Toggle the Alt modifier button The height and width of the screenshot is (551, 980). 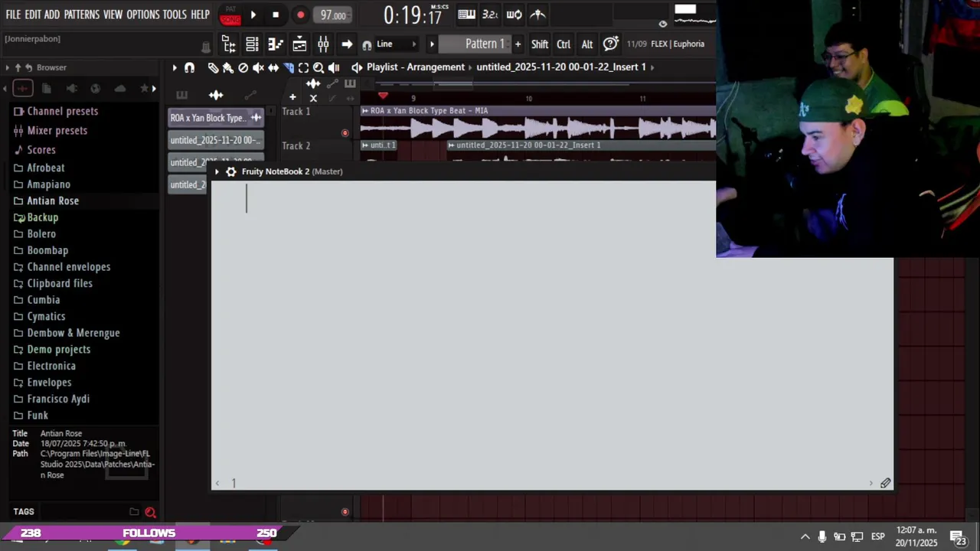coord(587,44)
